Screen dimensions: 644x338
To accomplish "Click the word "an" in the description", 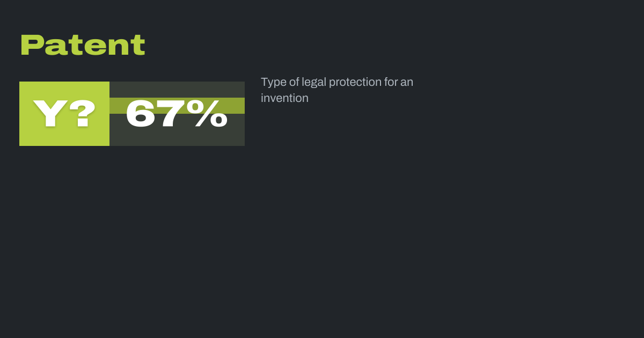I will (407, 83).
